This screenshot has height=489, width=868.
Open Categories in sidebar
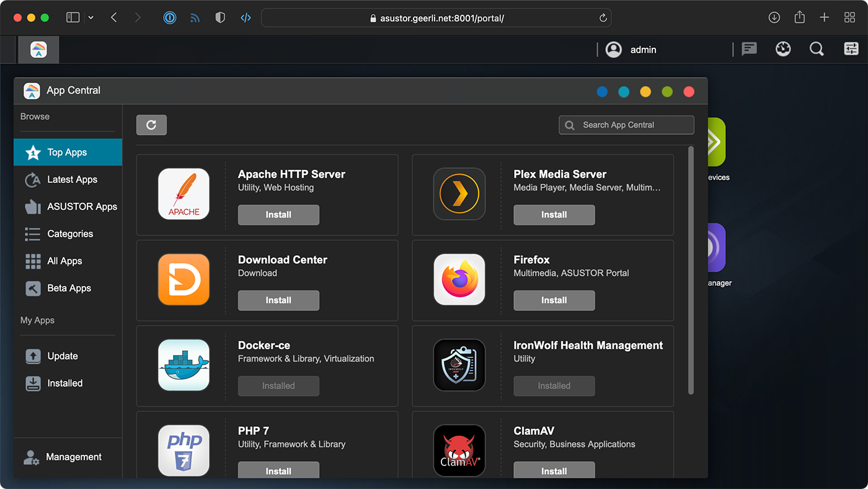[68, 234]
